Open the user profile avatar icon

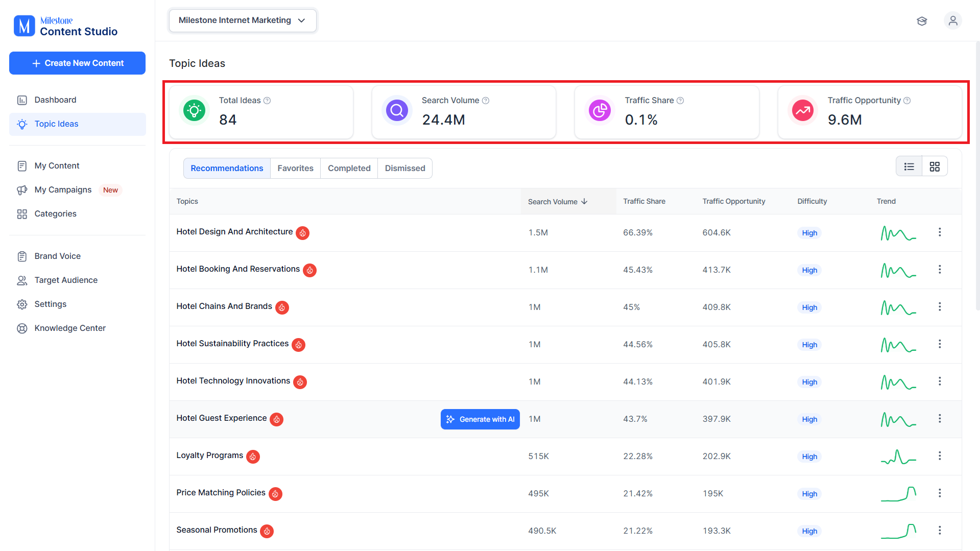click(x=952, y=21)
